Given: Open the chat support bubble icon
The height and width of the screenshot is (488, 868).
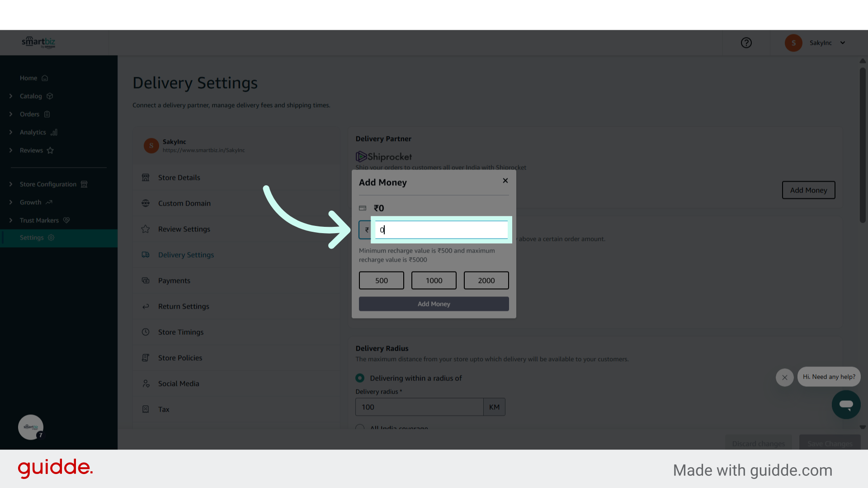Looking at the screenshot, I should (x=846, y=404).
